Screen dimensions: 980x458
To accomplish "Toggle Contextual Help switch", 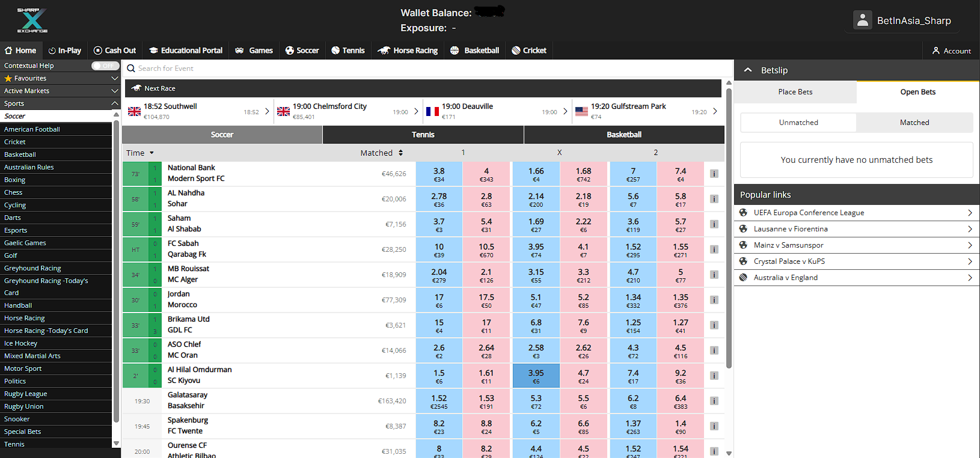I will (x=105, y=66).
